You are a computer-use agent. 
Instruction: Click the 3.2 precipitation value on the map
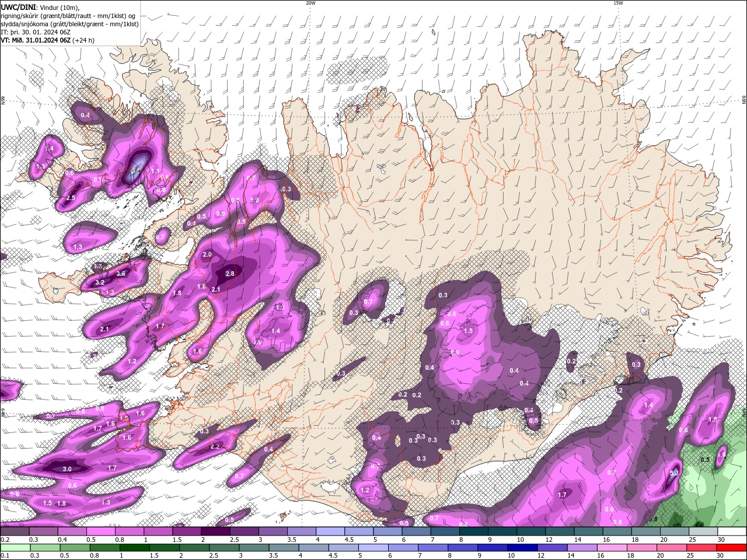(100, 282)
